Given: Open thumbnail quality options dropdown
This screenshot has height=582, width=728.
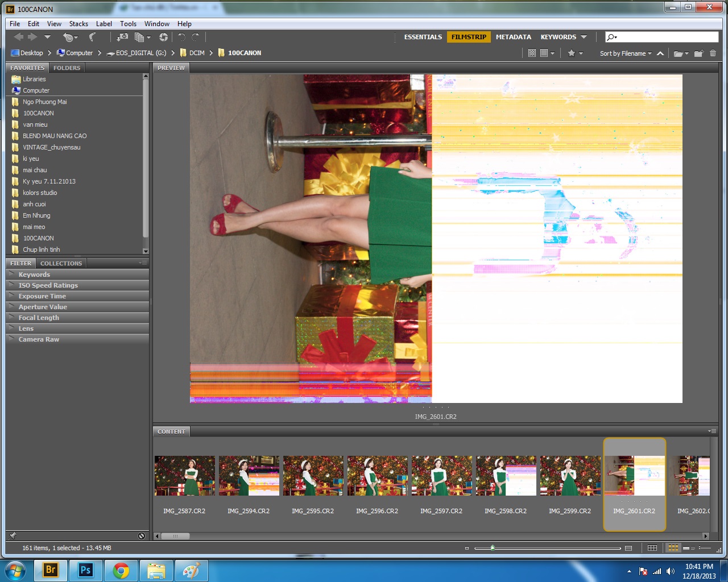Looking at the screenshot, I should tap(547, 53).
